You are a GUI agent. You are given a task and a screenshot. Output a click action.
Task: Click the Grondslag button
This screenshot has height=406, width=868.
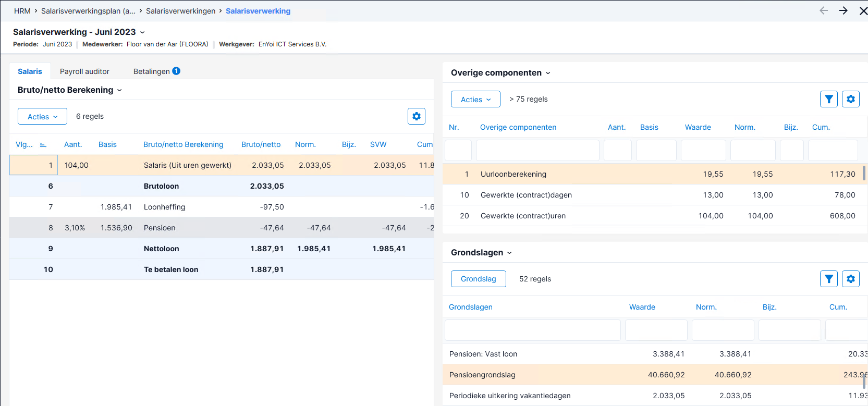coord(479,279)
